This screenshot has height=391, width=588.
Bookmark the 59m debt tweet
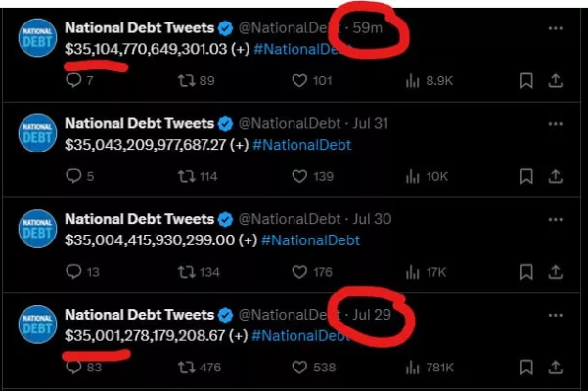pyautogui.click(x=526, y=80)
